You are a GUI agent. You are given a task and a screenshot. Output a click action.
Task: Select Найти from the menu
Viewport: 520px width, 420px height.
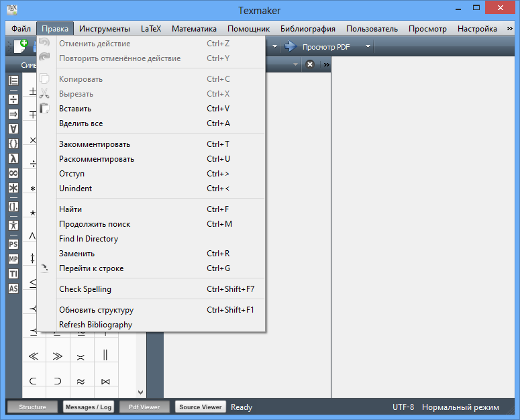(x=151, y=209)
